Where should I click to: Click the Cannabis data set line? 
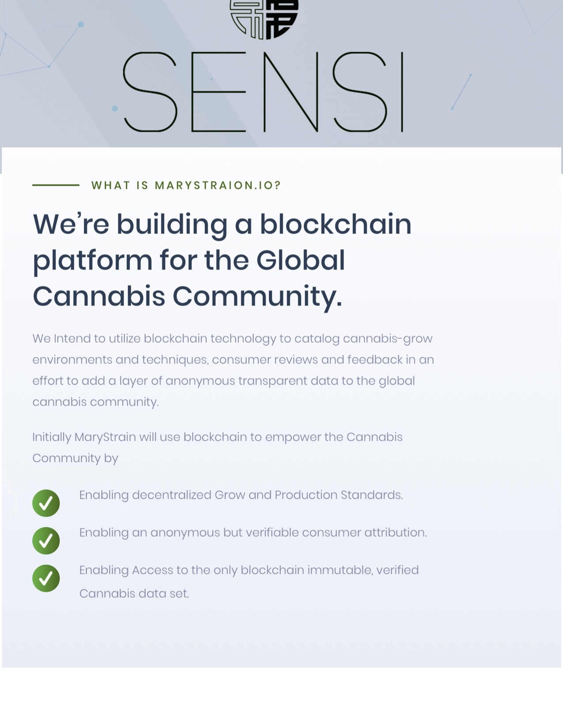click(134, 593)
